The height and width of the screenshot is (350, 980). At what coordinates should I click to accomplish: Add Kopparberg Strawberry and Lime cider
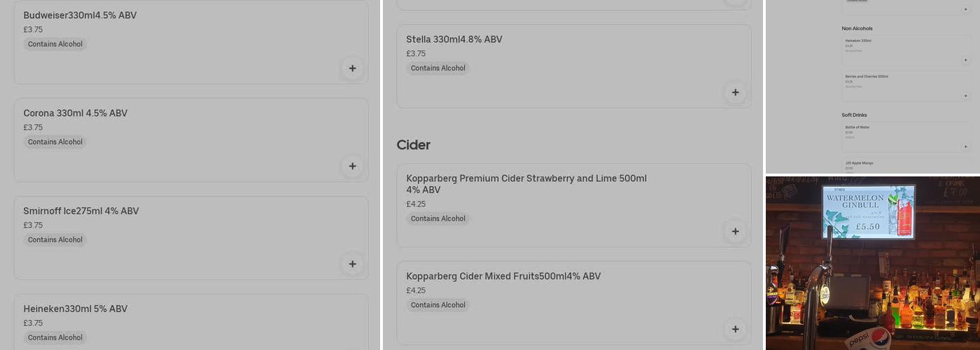[735, 232]
